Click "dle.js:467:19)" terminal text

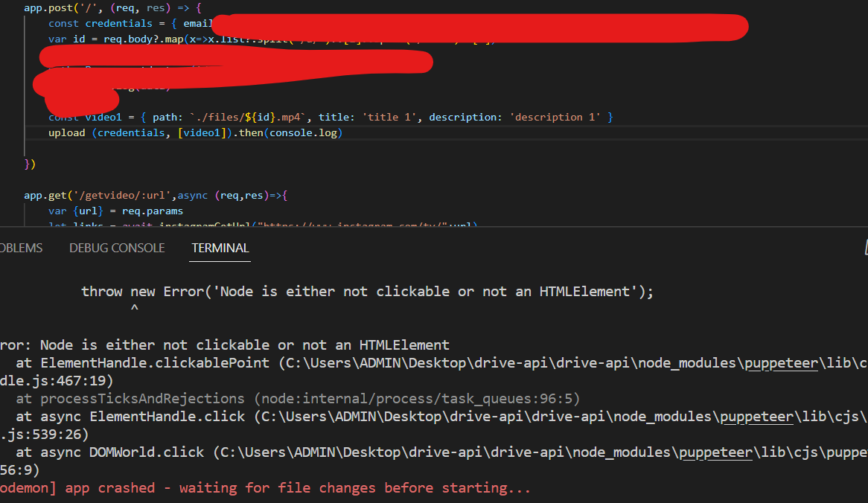point(57,381)
